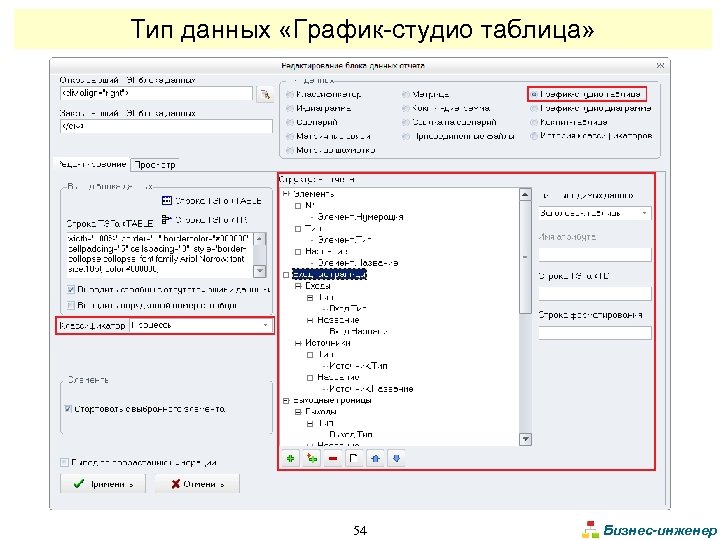Viewport: 720px width, 540px height.
Task: Click the «Отменить» button
Action: point(197,484)
